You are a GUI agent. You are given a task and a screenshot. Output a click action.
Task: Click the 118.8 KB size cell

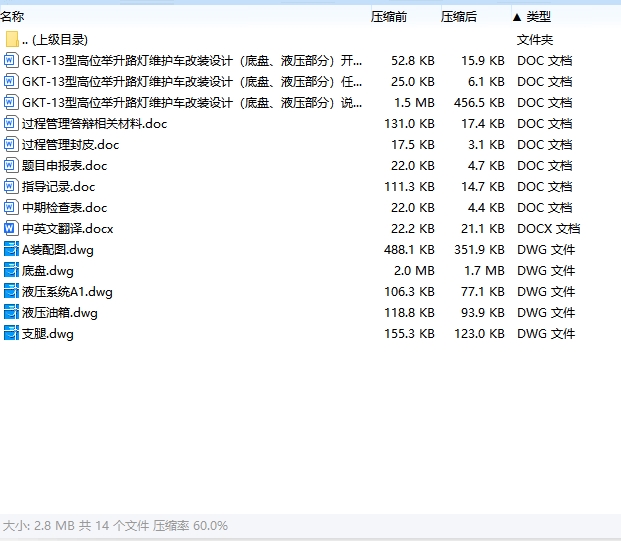click(x=410, y=312)
